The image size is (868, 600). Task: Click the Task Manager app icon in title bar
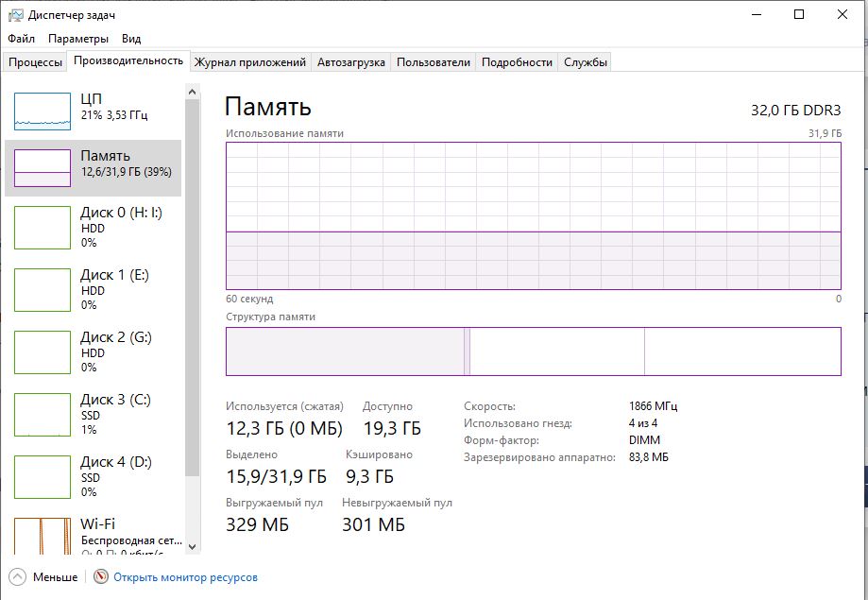click(x=14, y=14)
